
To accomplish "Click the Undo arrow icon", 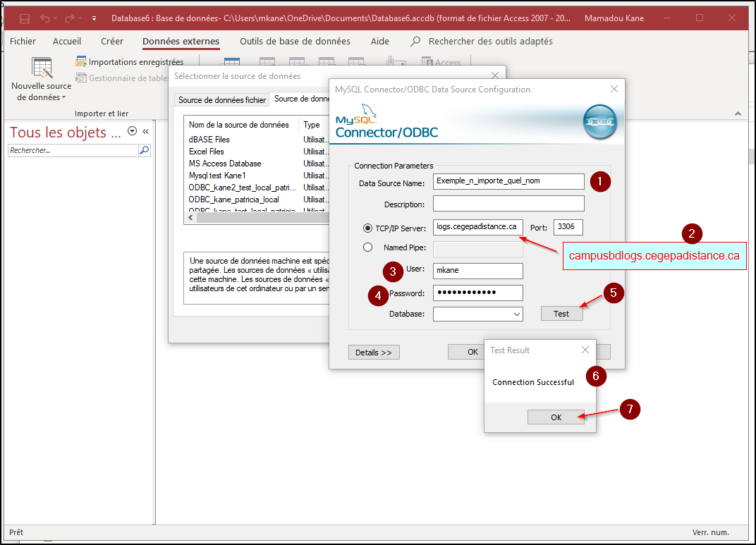I will click(45, 18).
